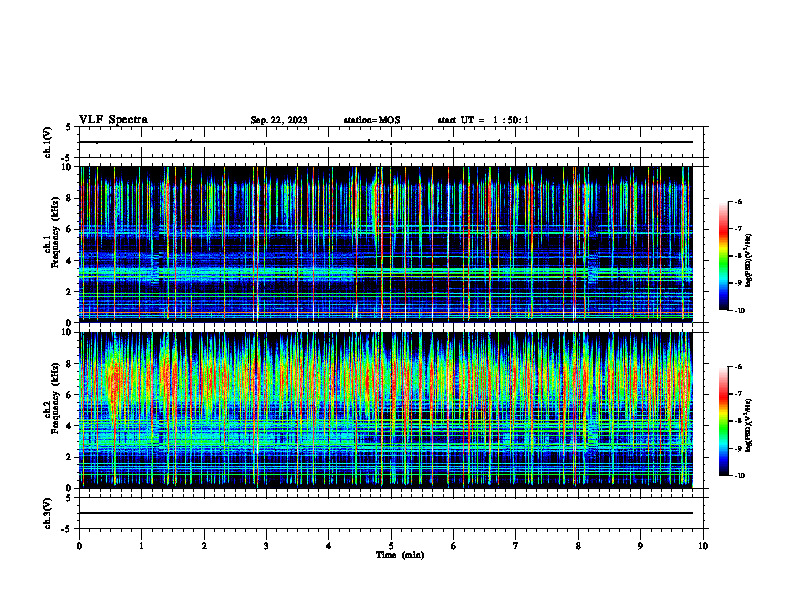Click time axis tick label "6"
The image size is (792, 612).
(454, 546)
